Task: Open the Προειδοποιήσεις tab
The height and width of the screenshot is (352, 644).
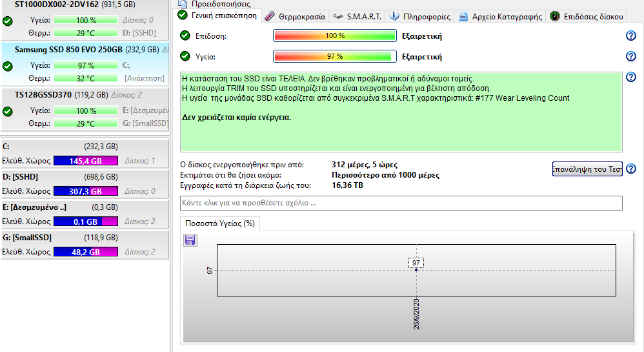Action: point(216,4)
